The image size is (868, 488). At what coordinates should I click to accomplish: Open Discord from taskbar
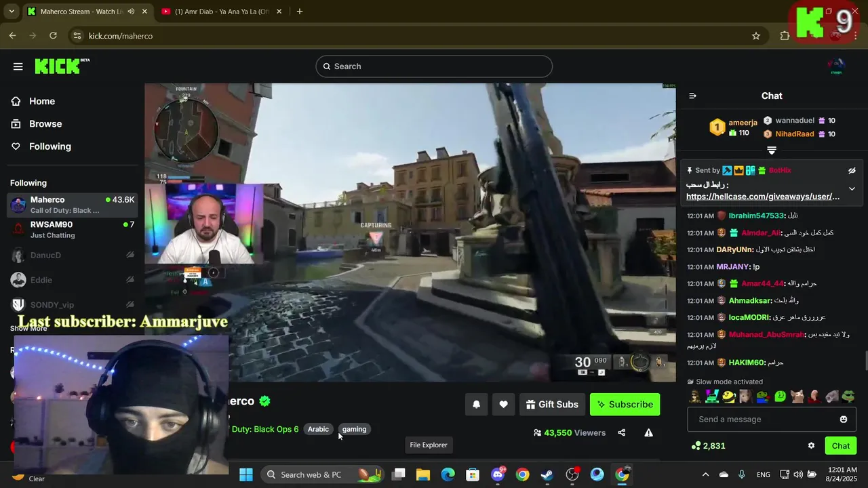(x=498, y=474)
